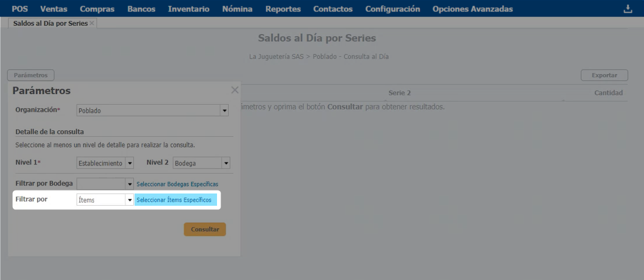The width and height of the screenshot is (644, 280).
Task: Click the download icon in top bar
Action: [628, 9]
